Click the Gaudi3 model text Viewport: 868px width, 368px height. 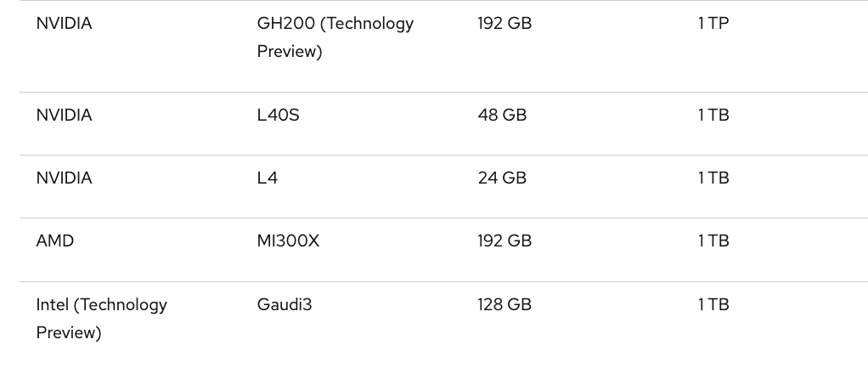click(285, 304)
